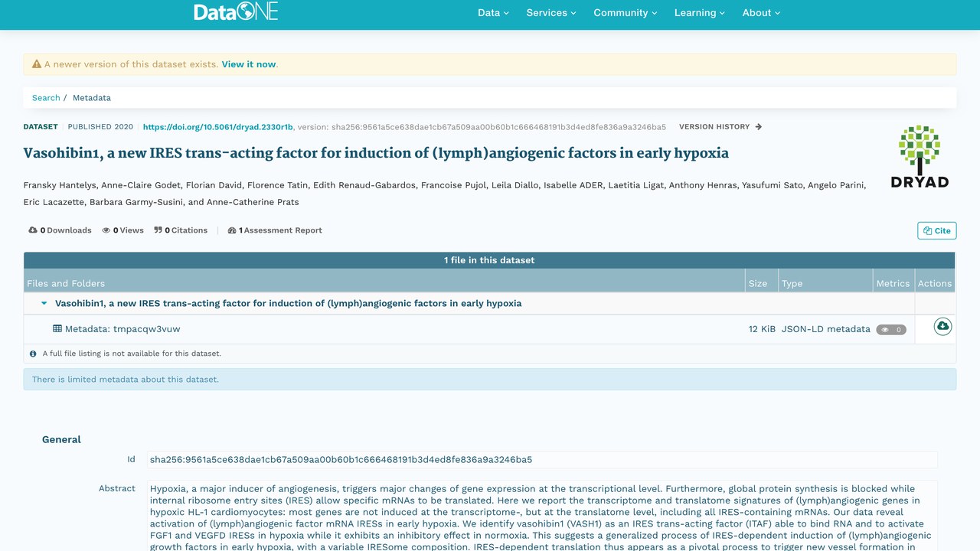The width and height of the screenshot is (980, 551).
Task: Click the info icon beside full file listing note
Action: point(33,354)
